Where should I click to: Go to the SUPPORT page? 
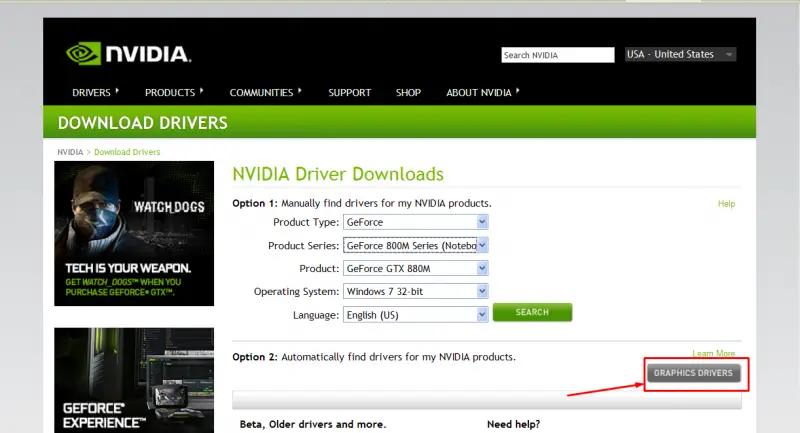349,93
